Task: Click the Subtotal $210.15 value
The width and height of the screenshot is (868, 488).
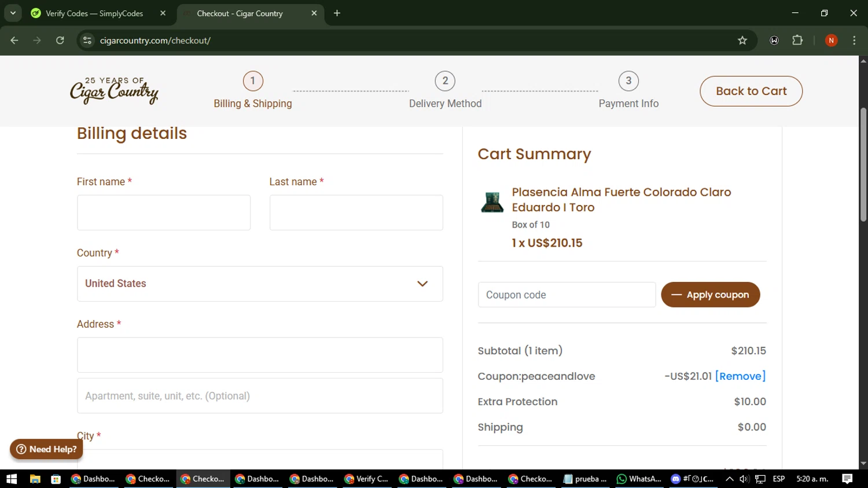Action: tap(748, 351)
